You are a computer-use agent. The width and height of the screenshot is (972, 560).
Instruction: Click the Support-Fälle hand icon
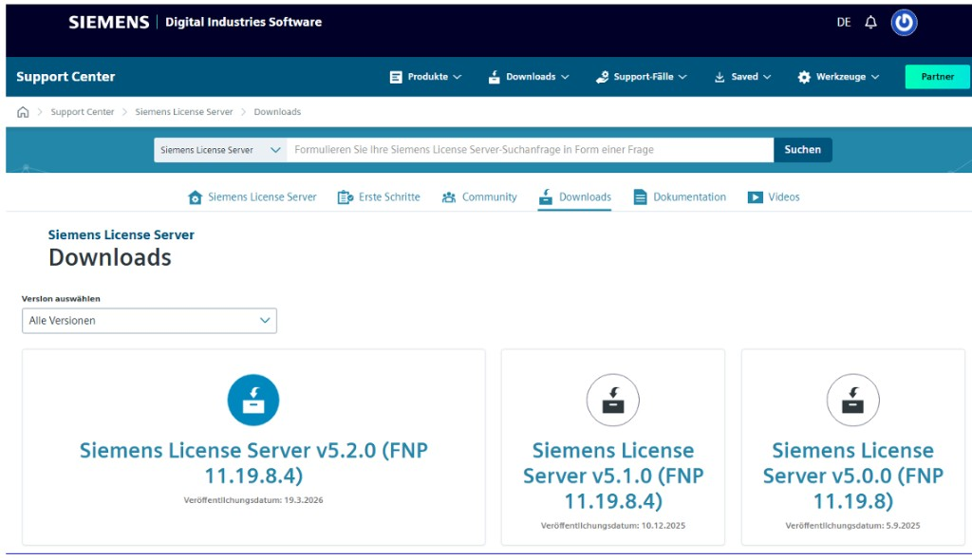602,77
